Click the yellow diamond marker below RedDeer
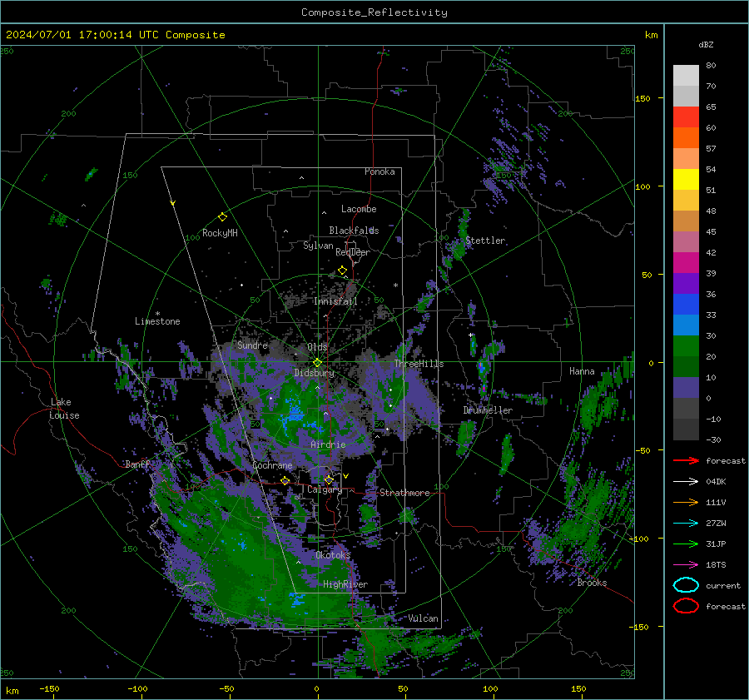 pyautogui.click(x=342, y=271)
